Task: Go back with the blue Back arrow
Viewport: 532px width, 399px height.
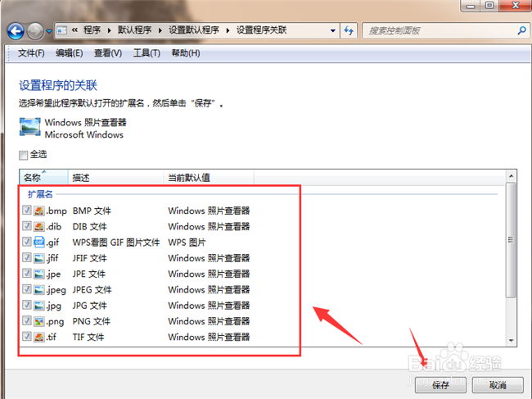Action: click(16, 31)
